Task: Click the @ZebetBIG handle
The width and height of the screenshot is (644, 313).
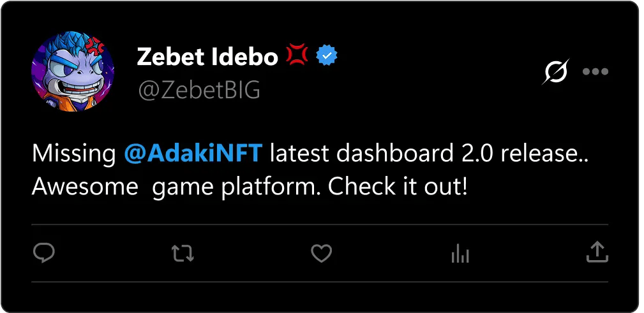Action: pyautogui.click(x=198, y=91)
